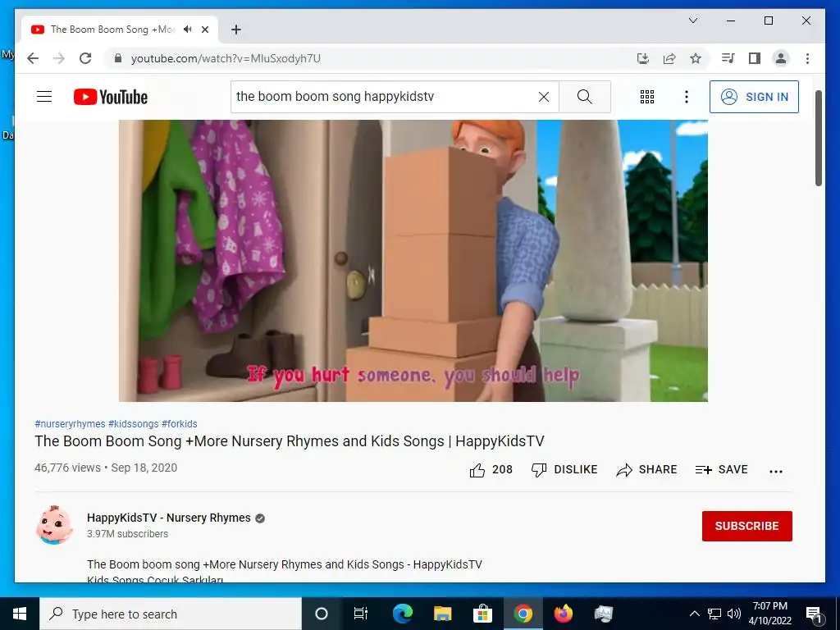Bookmark this page with star

(696, 58)
